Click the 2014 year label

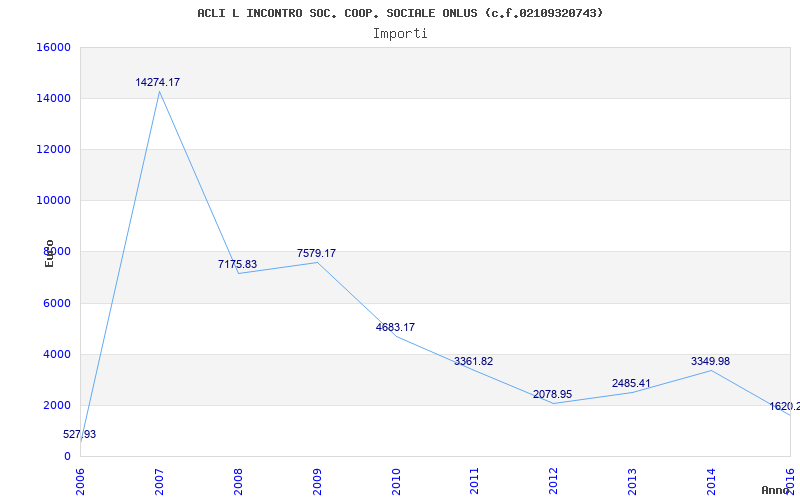(711, 481)
